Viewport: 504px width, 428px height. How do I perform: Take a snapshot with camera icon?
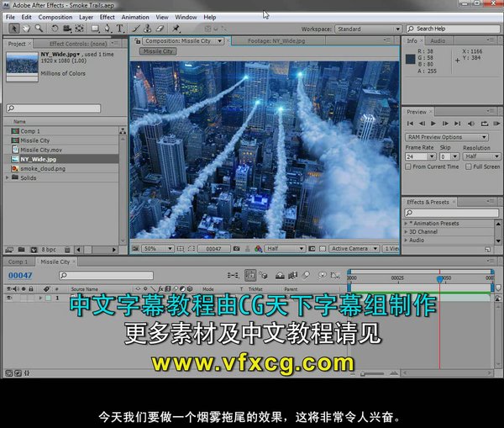point(237,249)
